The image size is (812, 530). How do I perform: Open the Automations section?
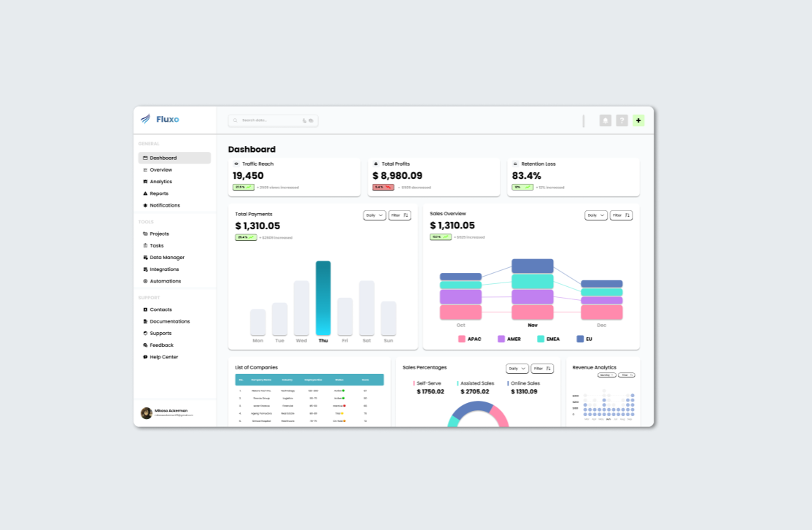click(x=164, y=281)
